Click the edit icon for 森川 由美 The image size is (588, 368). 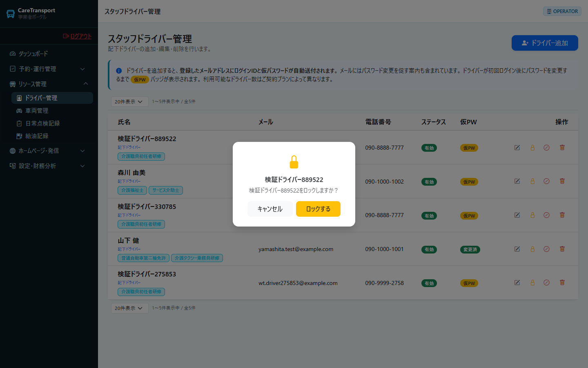(517, 181)
